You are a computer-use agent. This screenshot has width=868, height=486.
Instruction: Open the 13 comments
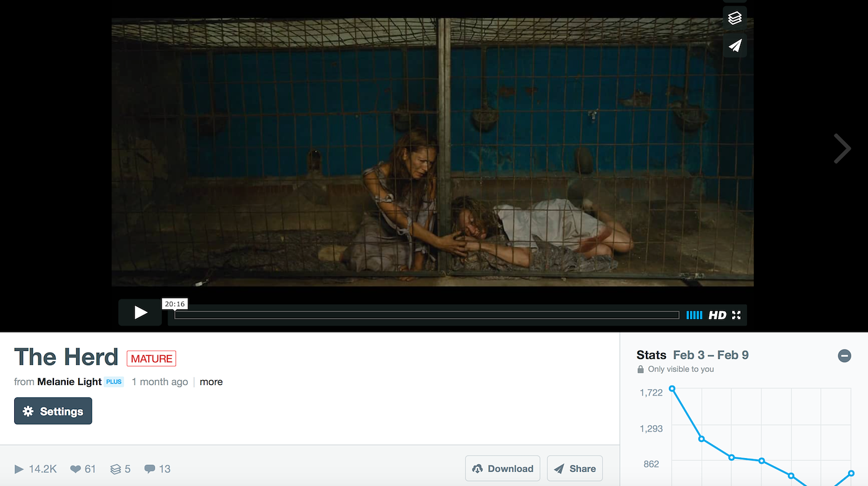[x=157, y=469]
